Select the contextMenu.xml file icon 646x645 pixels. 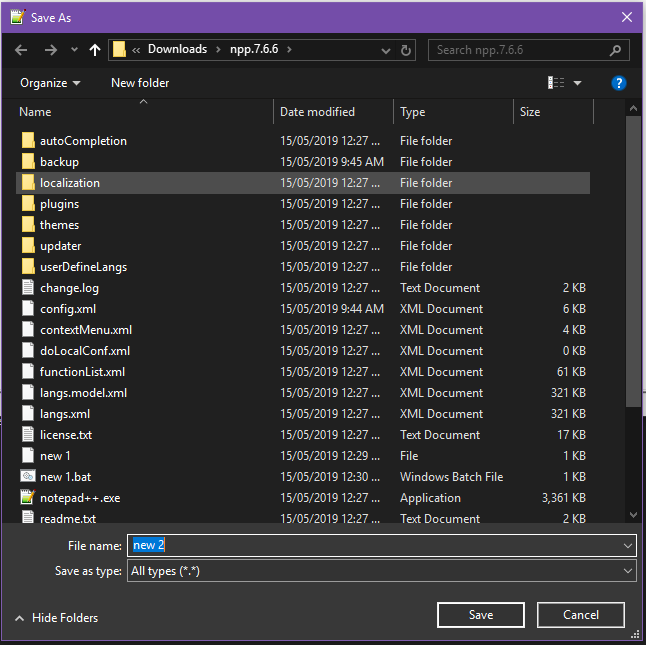[x=28, y=330]
